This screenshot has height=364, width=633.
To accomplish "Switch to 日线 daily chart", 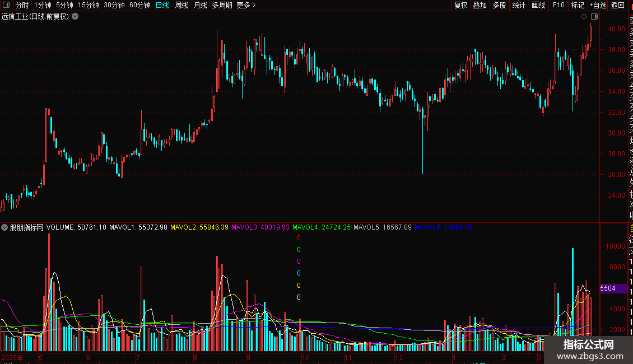I will tap(162, 5).
